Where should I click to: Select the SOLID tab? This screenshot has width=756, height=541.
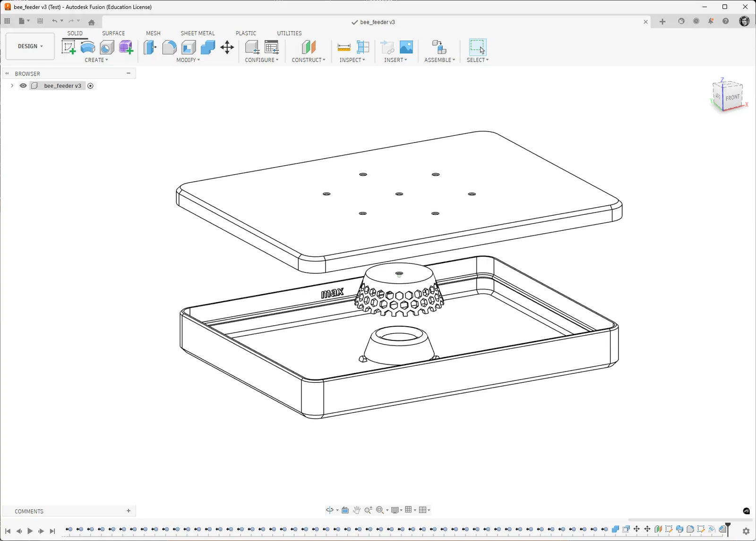[75, 34]
